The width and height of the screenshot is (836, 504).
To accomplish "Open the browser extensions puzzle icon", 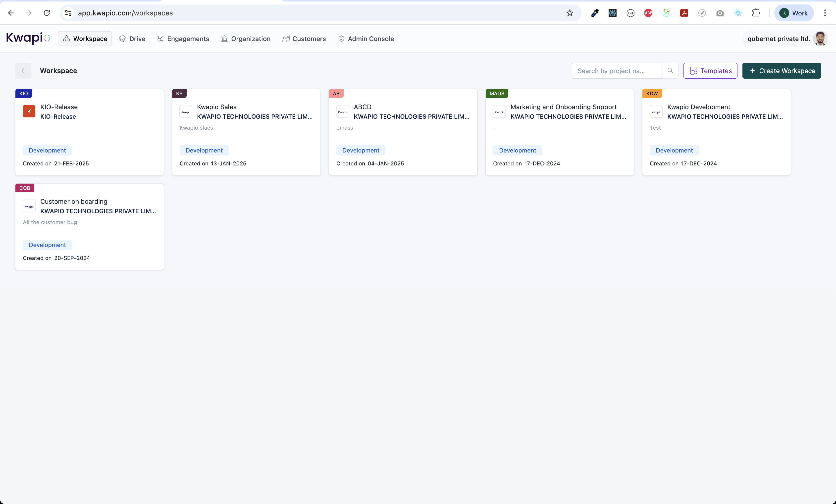I will point(756,13).
